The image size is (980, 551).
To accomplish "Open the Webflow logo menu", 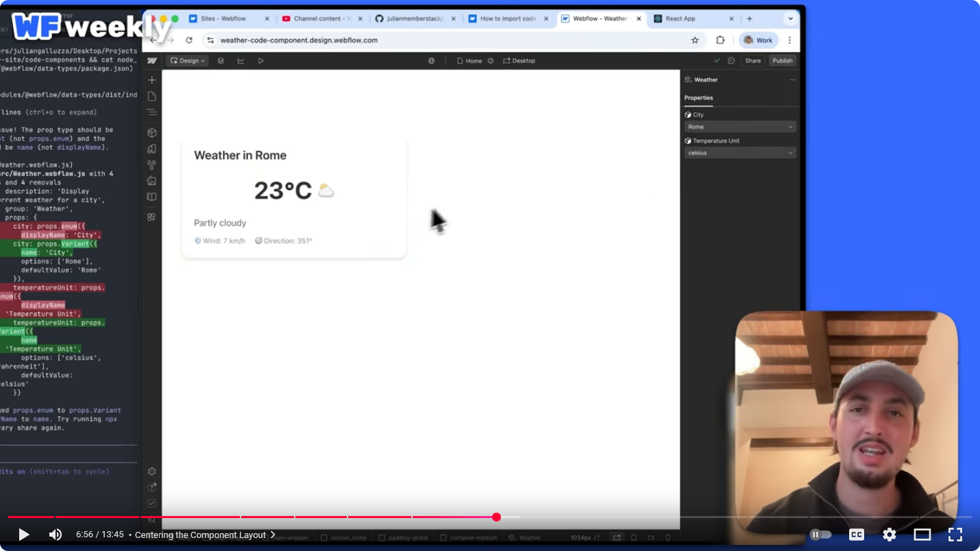I will pyautogui.click(x=152, y=61).
